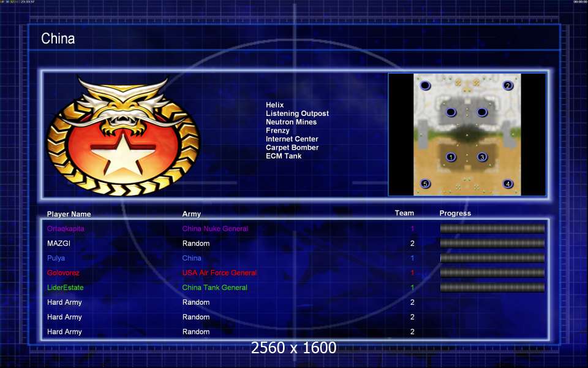Click the Neutron Mines entry
588x368 pixels.
[x=291, y=122]
